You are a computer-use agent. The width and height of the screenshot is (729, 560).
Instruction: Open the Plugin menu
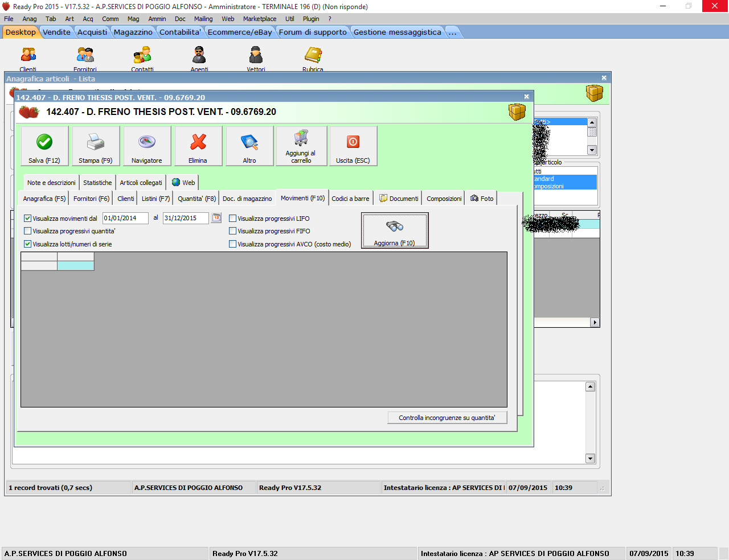pyautogui.click(x=311, y=19)
